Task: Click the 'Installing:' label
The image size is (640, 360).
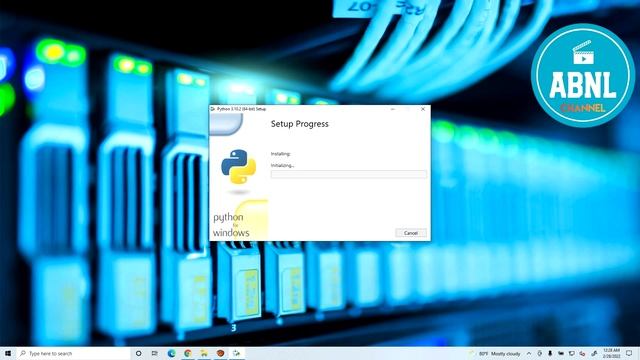Action: [280, 154]
